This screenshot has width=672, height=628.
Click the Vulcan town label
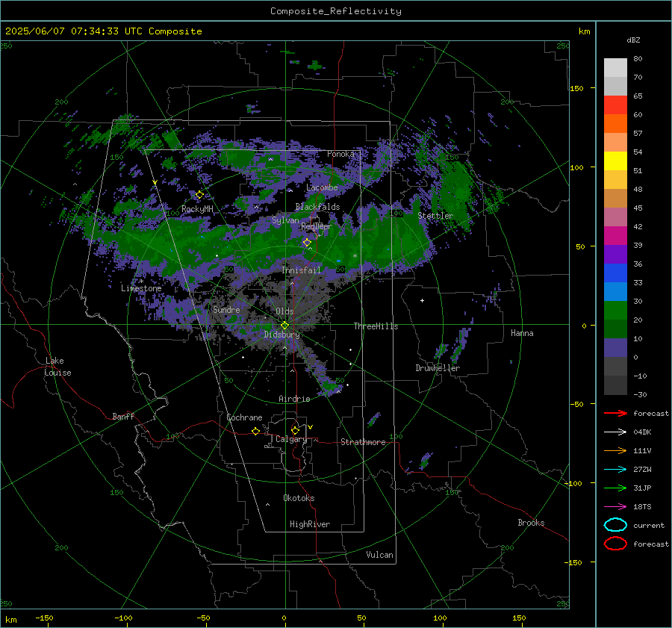(380, 555)
